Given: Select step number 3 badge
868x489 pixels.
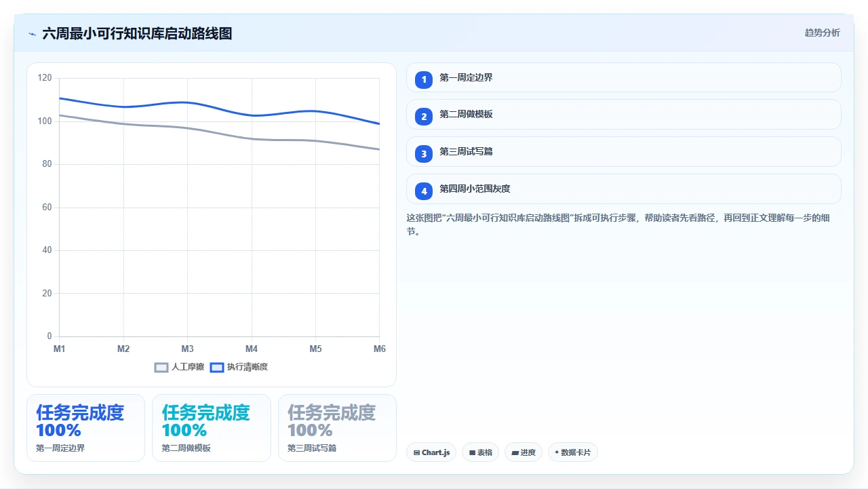Looking at the screenshot, I should [x=424, y=154].
